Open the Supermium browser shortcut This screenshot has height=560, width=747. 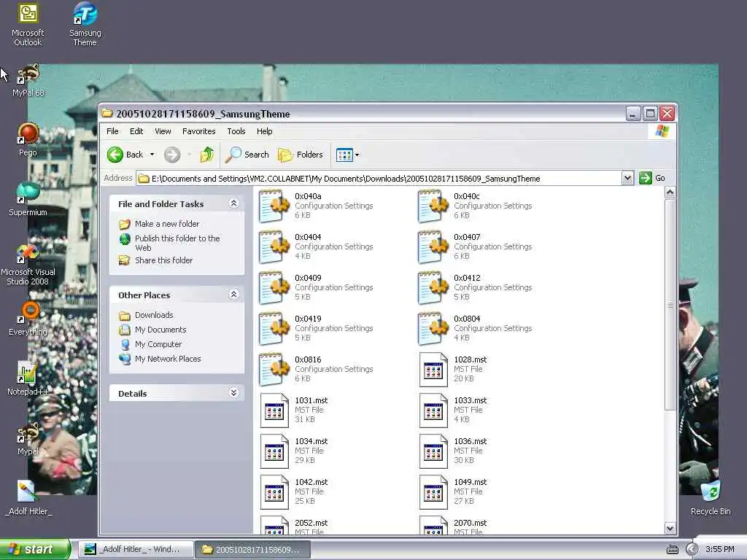(28, 200)
